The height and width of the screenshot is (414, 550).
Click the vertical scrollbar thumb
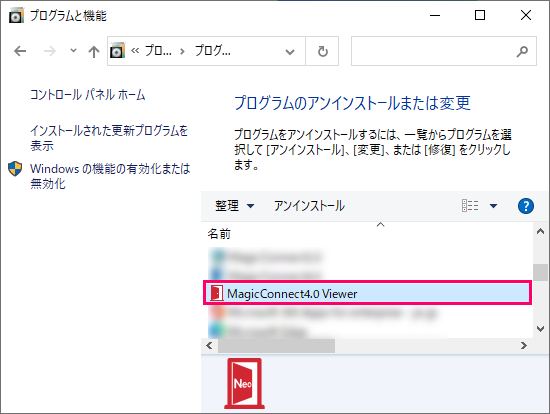click(540, 272)
